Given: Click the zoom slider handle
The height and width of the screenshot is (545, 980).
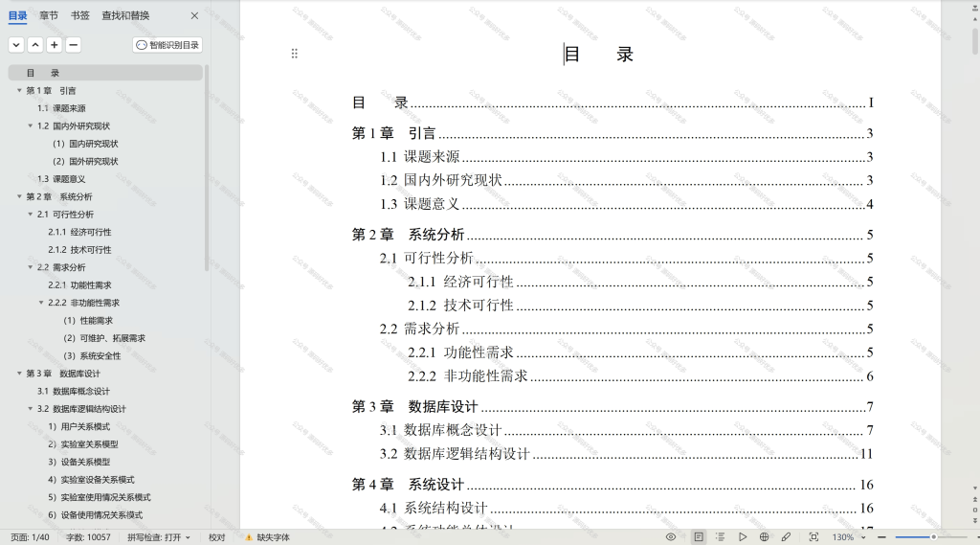Looking at the screenshot, I should tap(934, 537).
